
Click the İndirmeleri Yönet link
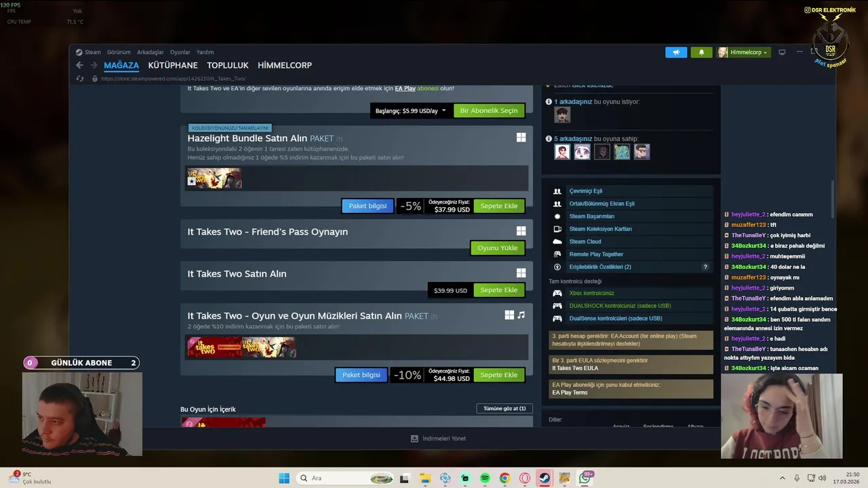click(x=444, y=439)
